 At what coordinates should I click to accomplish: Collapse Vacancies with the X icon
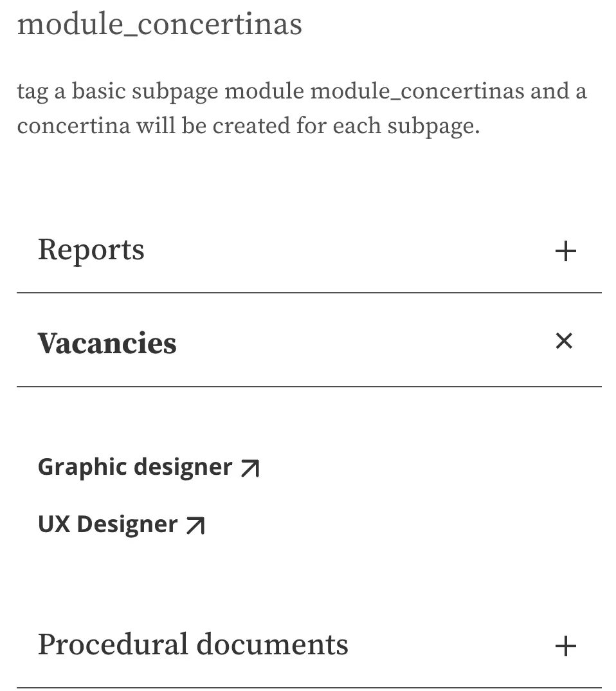(x=564, y=341)
